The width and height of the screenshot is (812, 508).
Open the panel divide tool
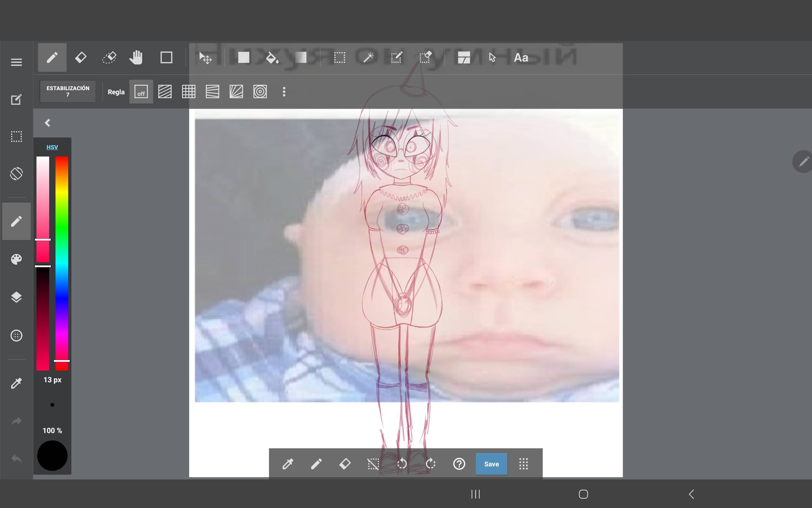(464, 57)
